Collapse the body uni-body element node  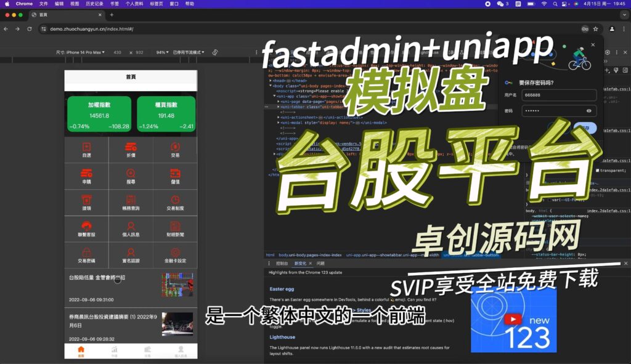pyautogui.click(x=271, y=86)
